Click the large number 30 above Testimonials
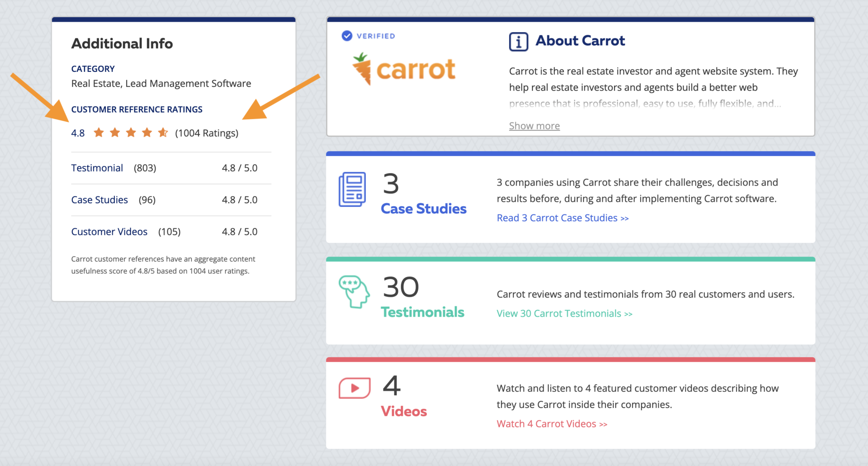Viewport: 868px width, 466px height. [x=401, y=287]
